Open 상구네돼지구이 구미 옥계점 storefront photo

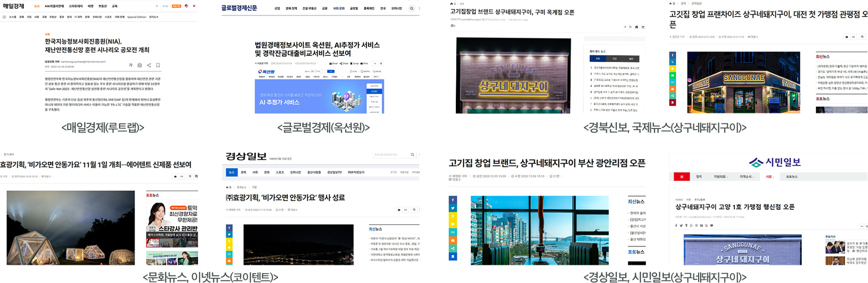click(x=513, y=75)
